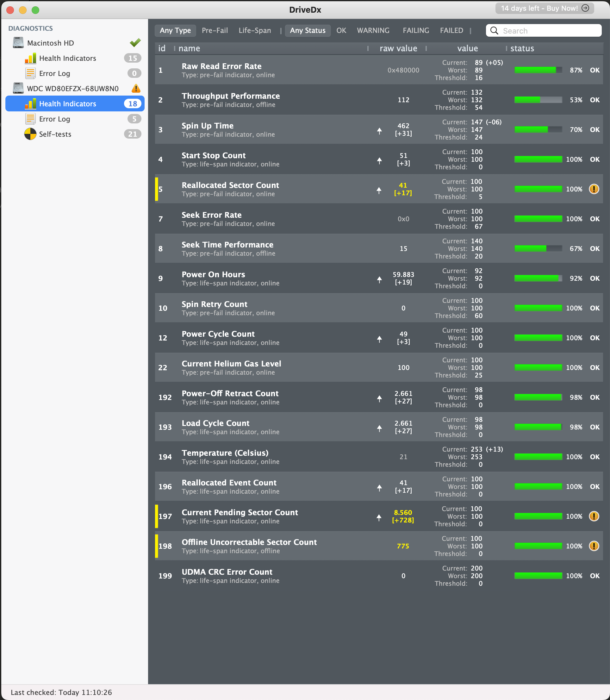Click Error Log icon under Macintosh HD
This screenshot has width=610, height=700.
point(30,73)
